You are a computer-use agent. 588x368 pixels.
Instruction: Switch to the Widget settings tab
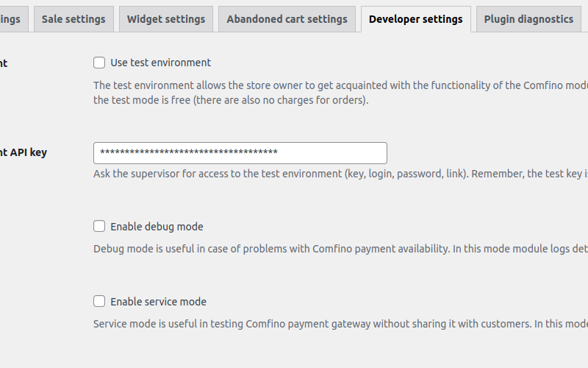tap(166, 19)
